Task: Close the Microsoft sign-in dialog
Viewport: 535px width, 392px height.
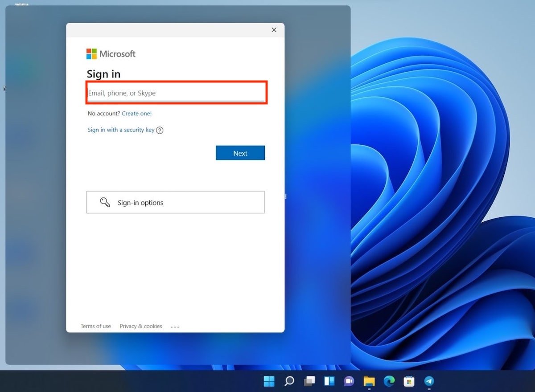Action: [274, 30]
